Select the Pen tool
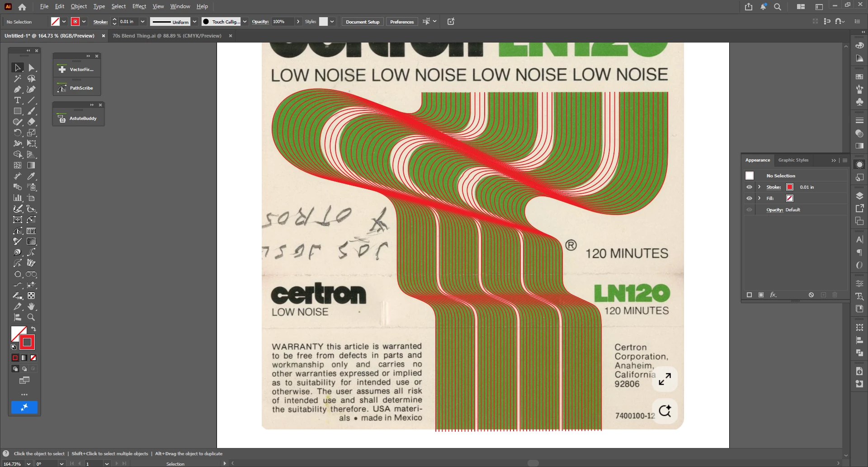The height and width of the screenshot is (467, 868). [x=17, y=89]
